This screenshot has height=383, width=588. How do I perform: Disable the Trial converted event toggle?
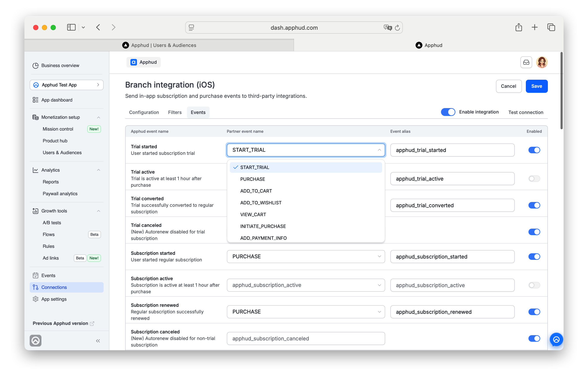tap(534, 205)
